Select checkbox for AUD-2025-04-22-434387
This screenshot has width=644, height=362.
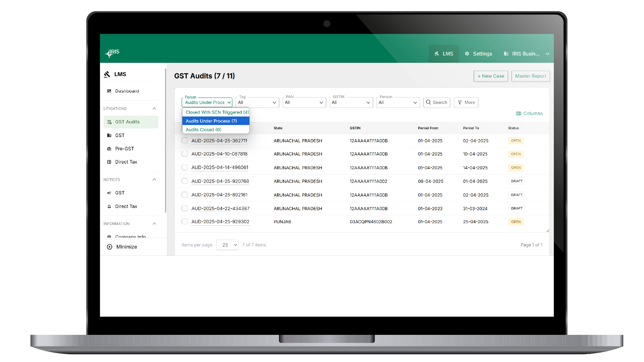click(x=184, y=208)
